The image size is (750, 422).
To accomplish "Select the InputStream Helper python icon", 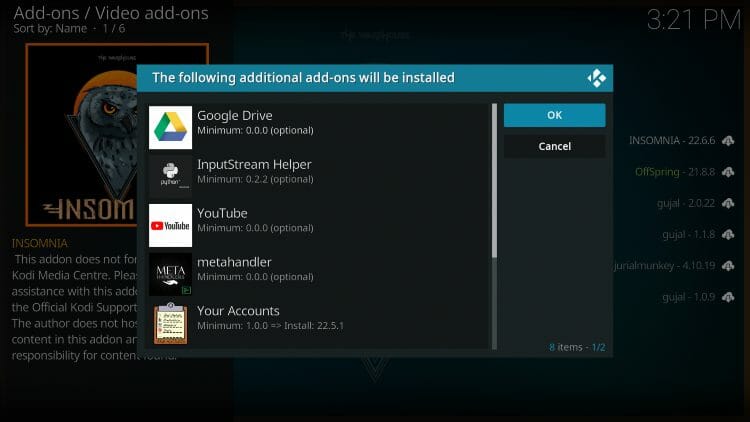I will pos(170,177).
